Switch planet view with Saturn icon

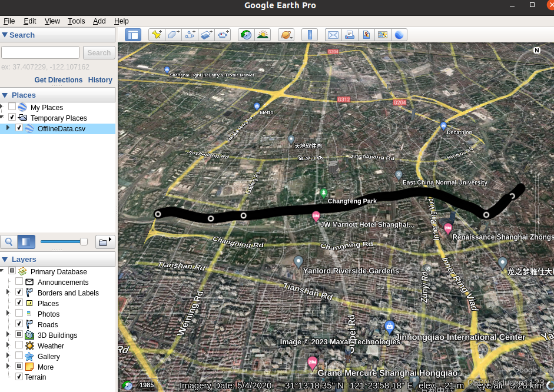[286, 35]
